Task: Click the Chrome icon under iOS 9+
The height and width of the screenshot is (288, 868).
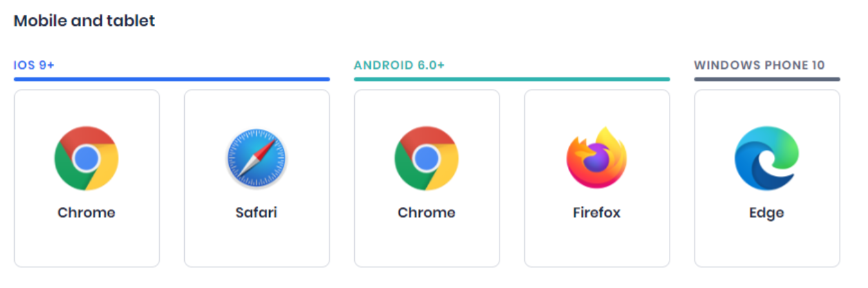Action: pyautogui.click(x=86, y=158)
